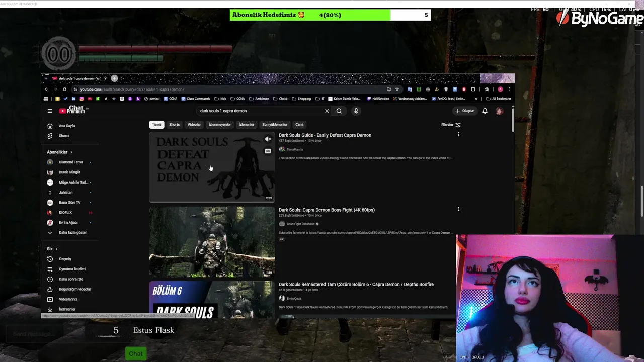Open a new browser tab with plus

(114, 78)
